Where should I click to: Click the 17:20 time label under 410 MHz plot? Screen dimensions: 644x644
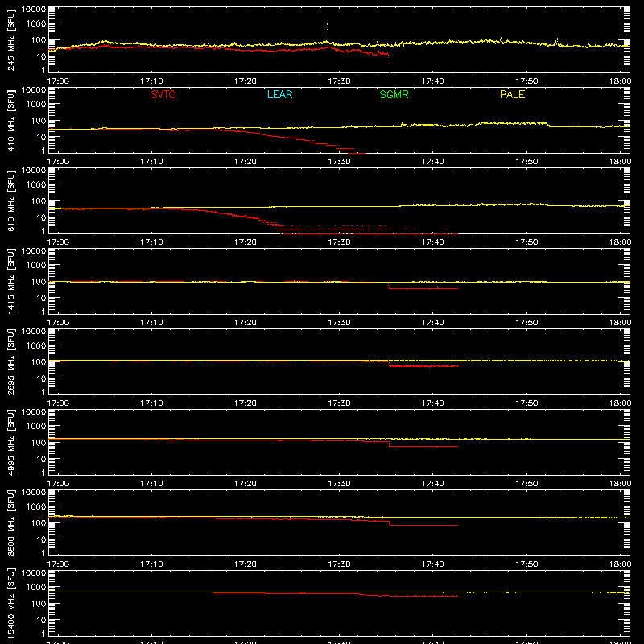tap(246, 162)
